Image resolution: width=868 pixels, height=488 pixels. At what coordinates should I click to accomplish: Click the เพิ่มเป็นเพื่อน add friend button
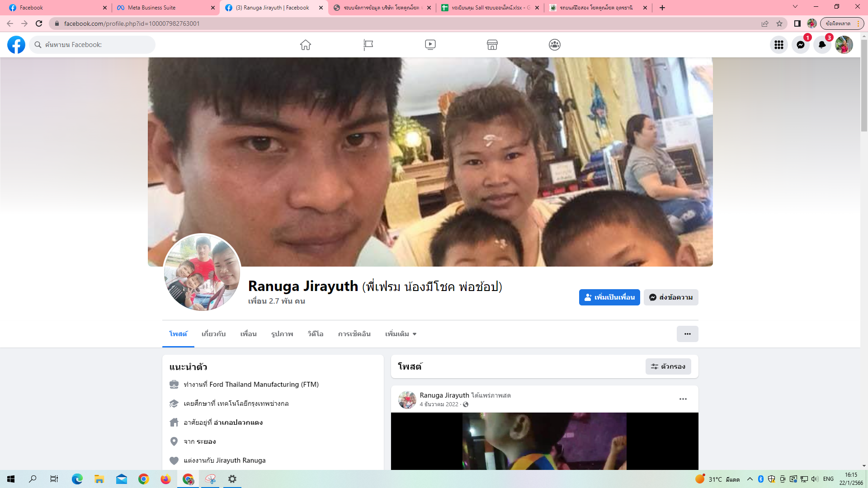pos(609,297)
